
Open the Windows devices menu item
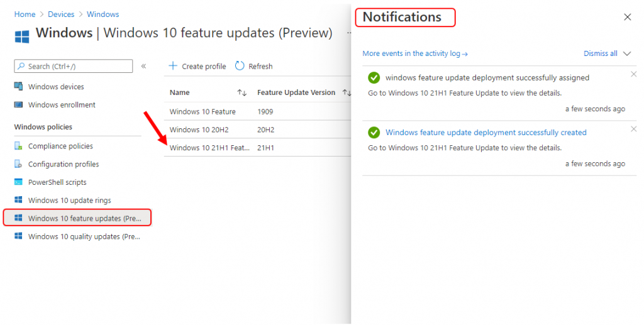point(56,87)
